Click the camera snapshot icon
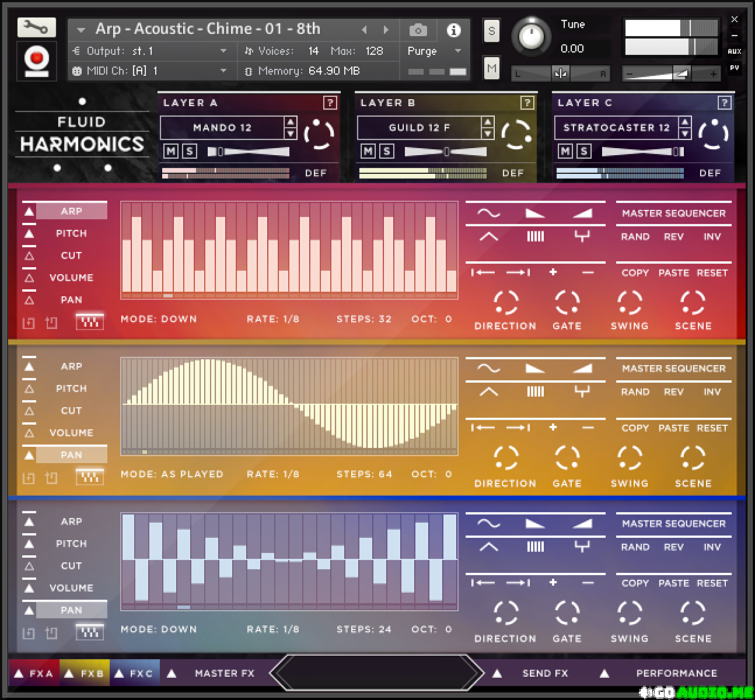This screenshot has width=755, height=700. point(418,30)
